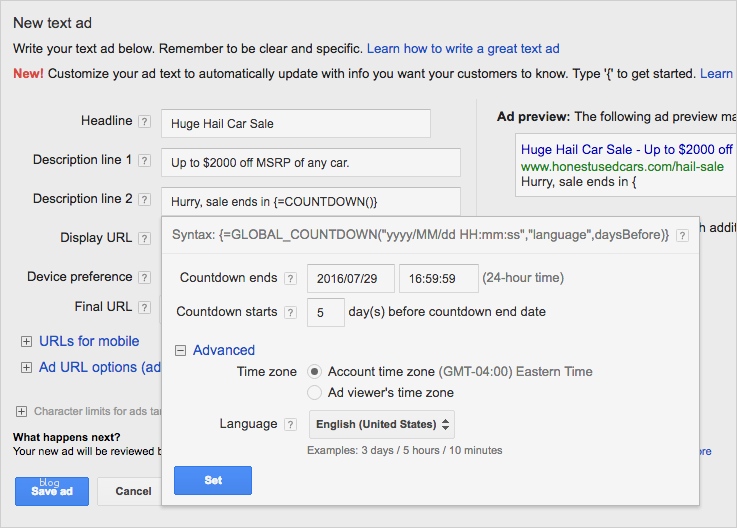Expand the Ad URL options section
The width and height of the screenshot is (737, 528).
click(26, 368)
